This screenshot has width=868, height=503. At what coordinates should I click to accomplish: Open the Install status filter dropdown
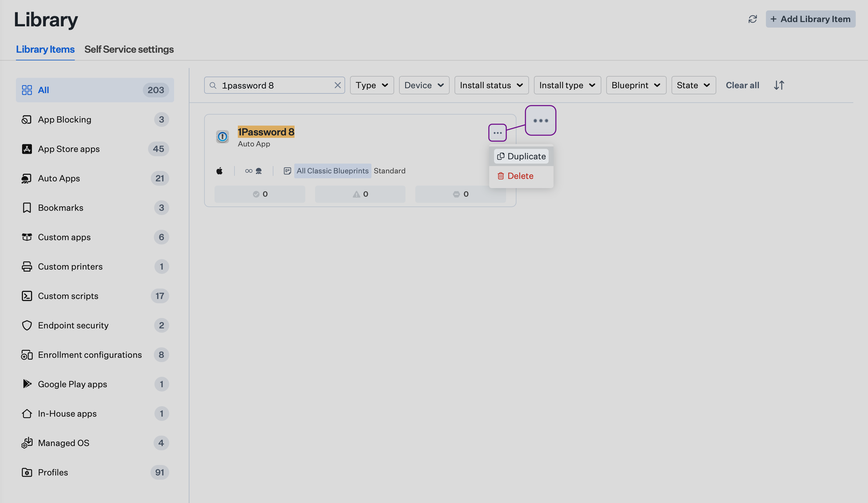[491, 85]
